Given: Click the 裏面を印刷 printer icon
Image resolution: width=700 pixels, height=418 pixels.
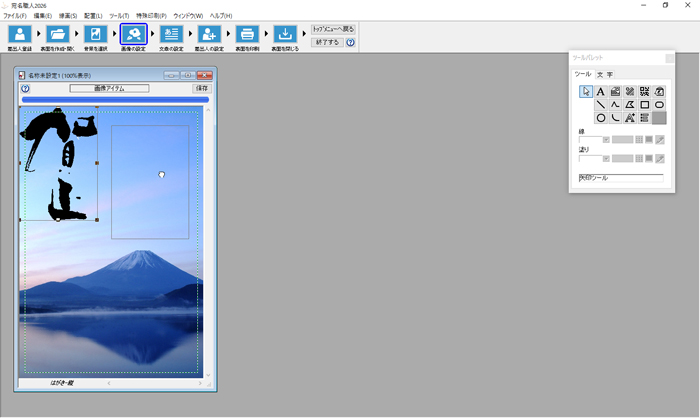Looking at the screenshot, I should [247, 35].
